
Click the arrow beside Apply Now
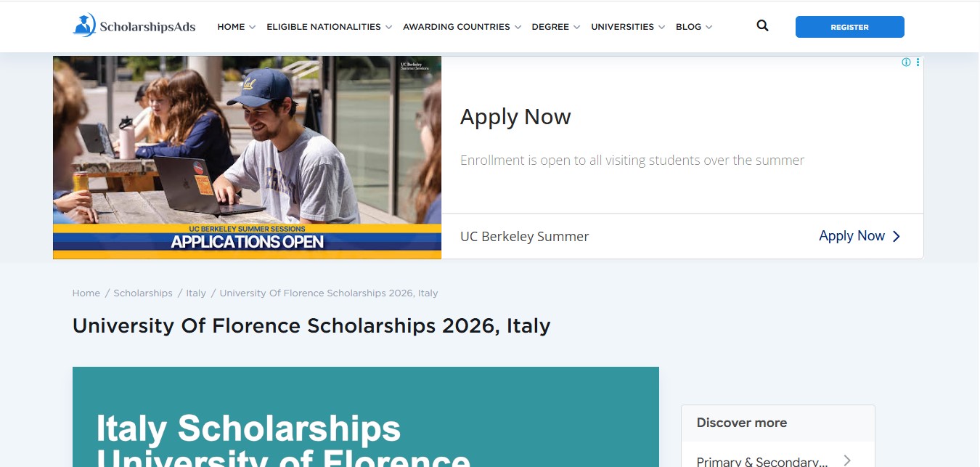pyautogui.click(x=896, y=236)
